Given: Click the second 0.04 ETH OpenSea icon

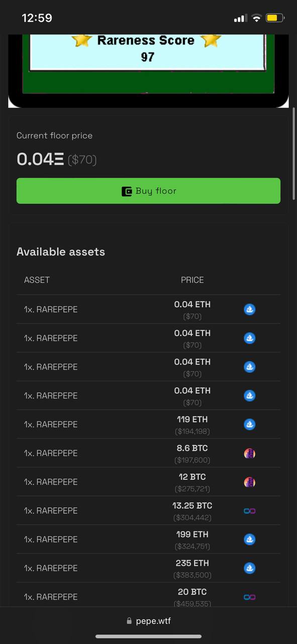Looking at the screenshot, I should [x=249, y=338].
